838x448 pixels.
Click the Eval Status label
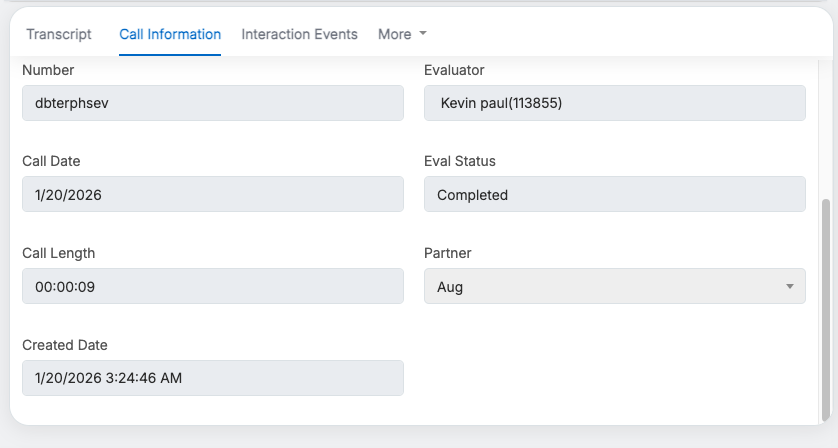tap(459, 161)
